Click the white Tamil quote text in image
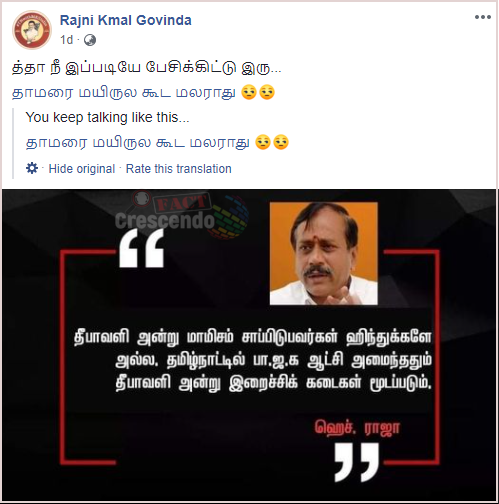This screenshot has width=499, height=504. pos(253,360)
